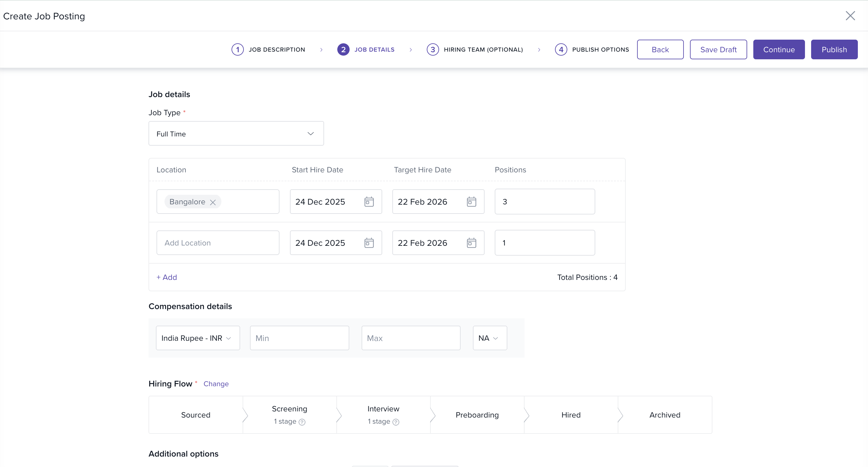Click the Save Draft button
Screen dimensions: 868x467
718,49
